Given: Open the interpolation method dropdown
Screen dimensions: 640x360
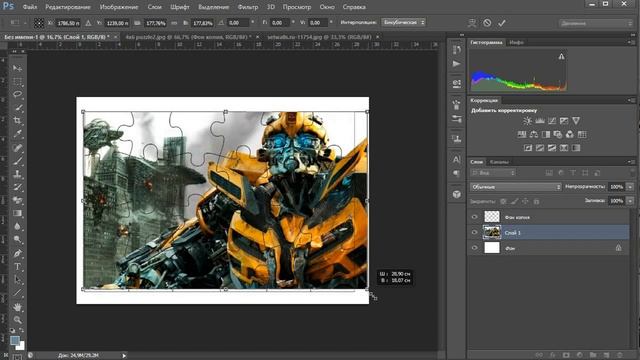Looking at the screenshot, I should click(403, 22).
